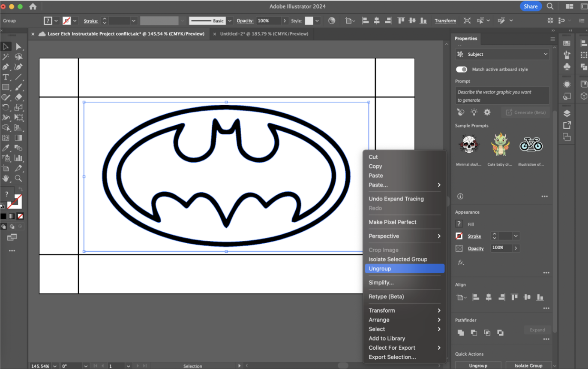Select the Cute baby dragon sample thumbnail
This screenshot has height=369, width=588.
pos(500,145)
